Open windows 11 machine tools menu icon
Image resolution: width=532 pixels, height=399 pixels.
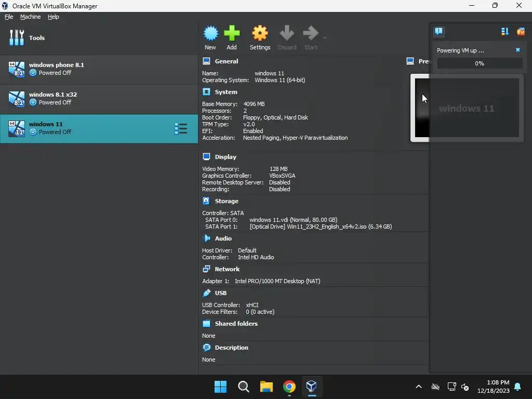click(x=181, y=129)
